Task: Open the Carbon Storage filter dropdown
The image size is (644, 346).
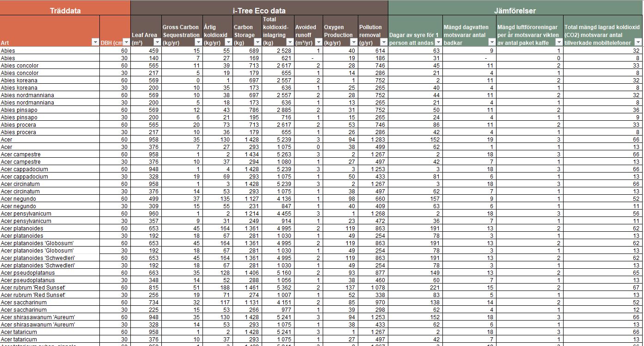Action: click(258, 43)
